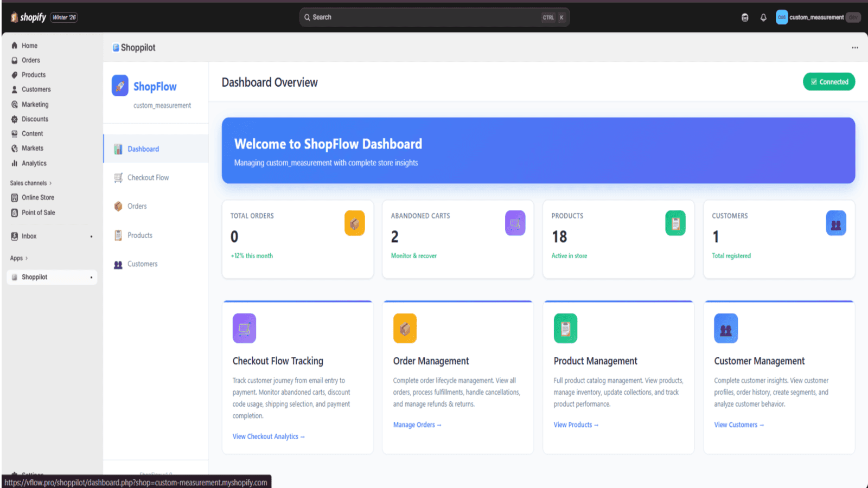
Task: Select Shoppilot app in sidebar
Action: pos(52,277)
